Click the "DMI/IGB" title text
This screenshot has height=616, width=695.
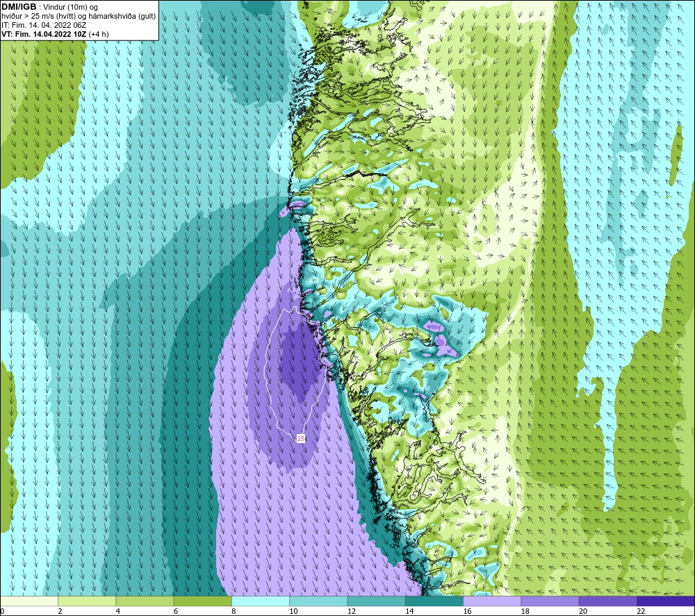[19, 7]
